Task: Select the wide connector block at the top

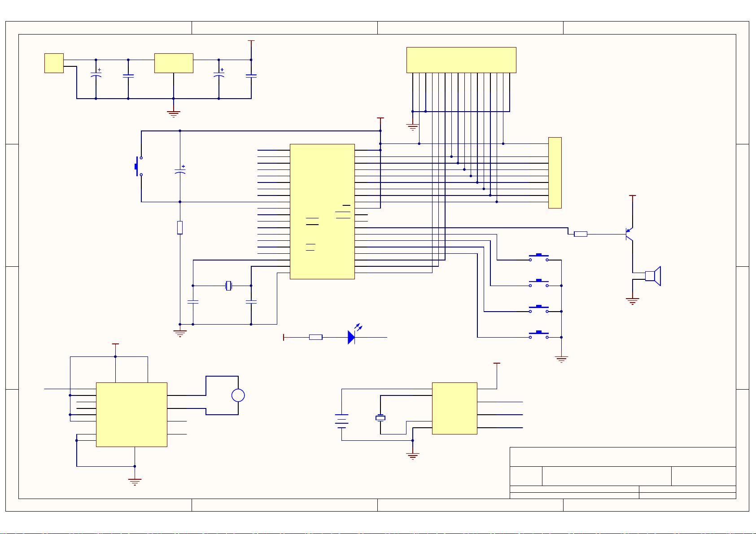Action: [x=461, y=60]
